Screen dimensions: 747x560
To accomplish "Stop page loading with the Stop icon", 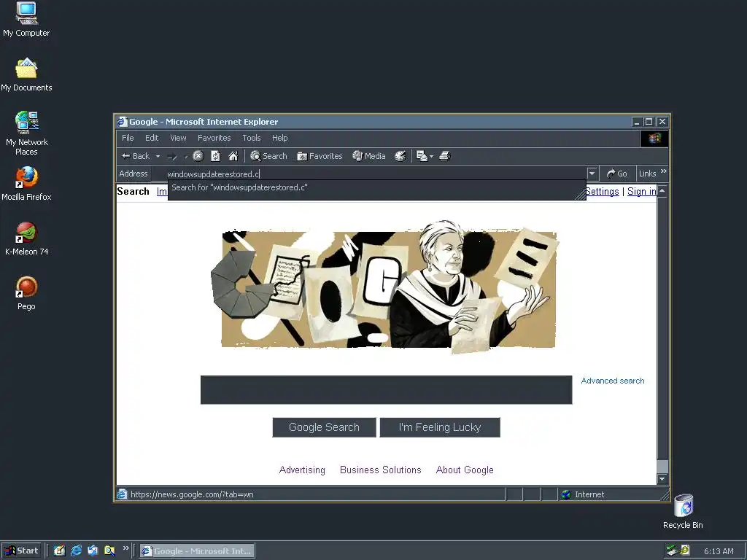I will (x=198, y=156).
